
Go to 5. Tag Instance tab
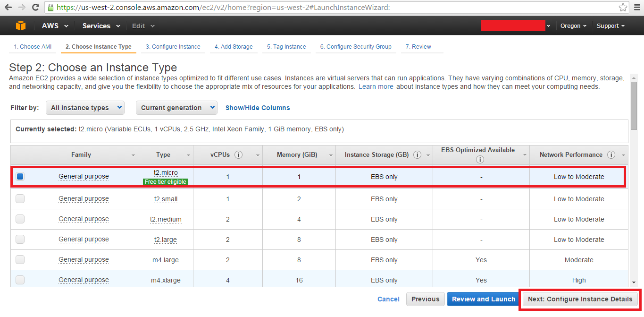pos(286,47)
